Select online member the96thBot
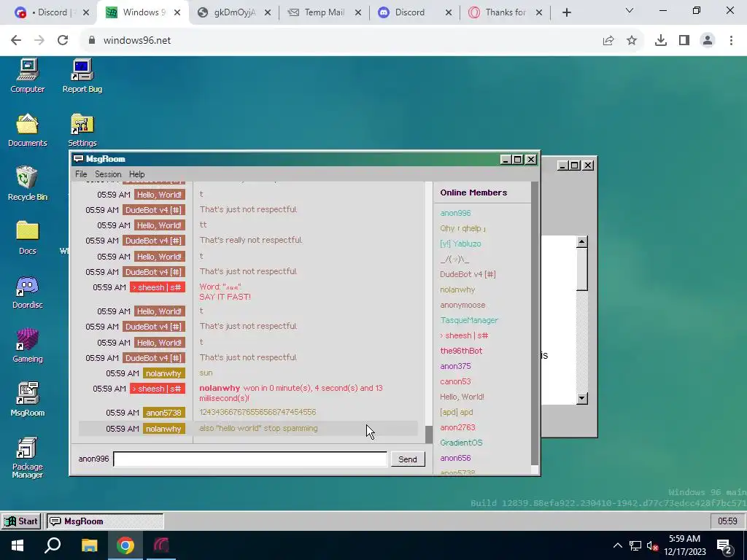Viewport: 747px width, 560px height. point(461,351)
